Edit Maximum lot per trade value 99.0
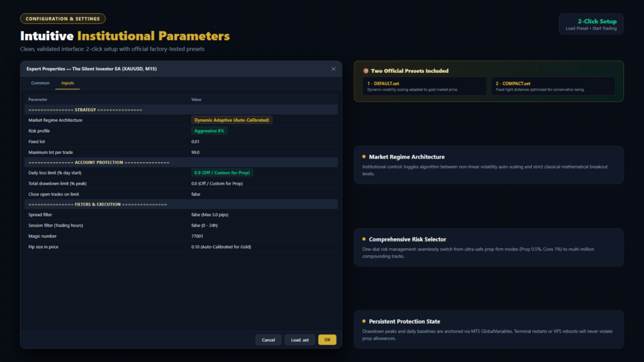Image resolution: width=644 pixels, height=362 pixels. (195, 152)
